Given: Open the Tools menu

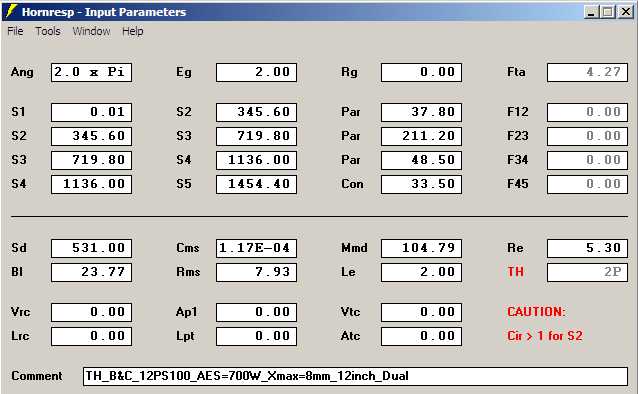Looking at the screenshot, I should pos(48,31).
